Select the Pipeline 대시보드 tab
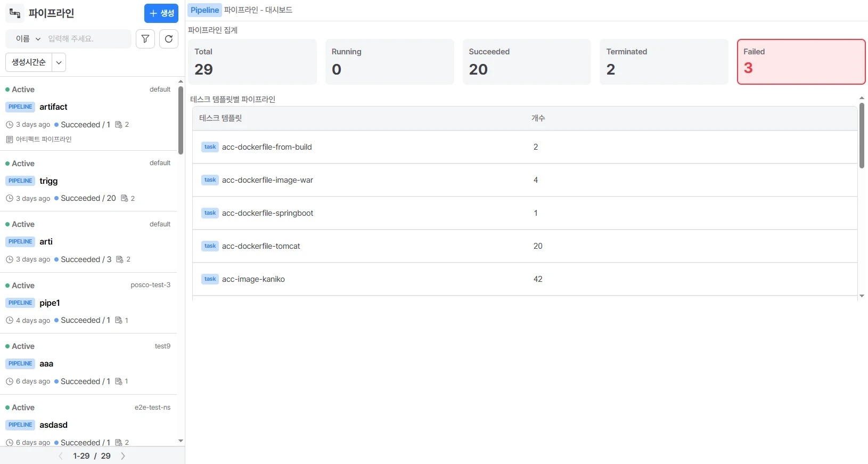This screenshot has height=464, width=868. coord(240,10)
